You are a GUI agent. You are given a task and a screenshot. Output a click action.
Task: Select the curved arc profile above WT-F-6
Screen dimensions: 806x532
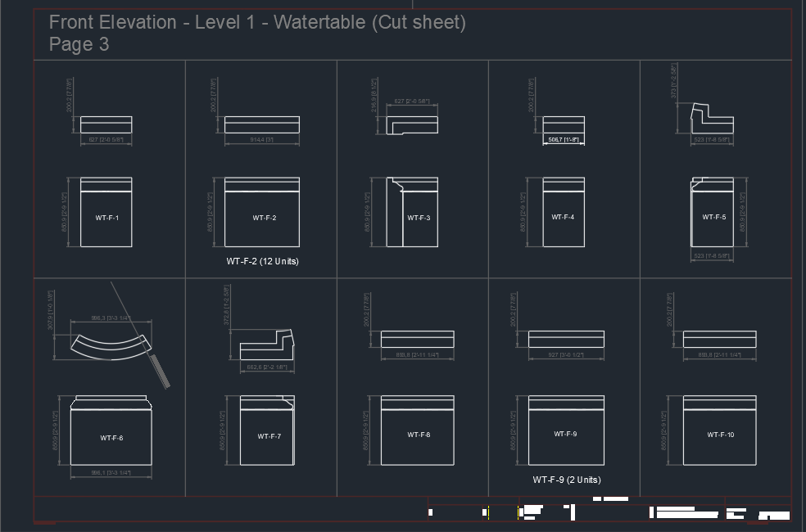click(x=111, y=347)
